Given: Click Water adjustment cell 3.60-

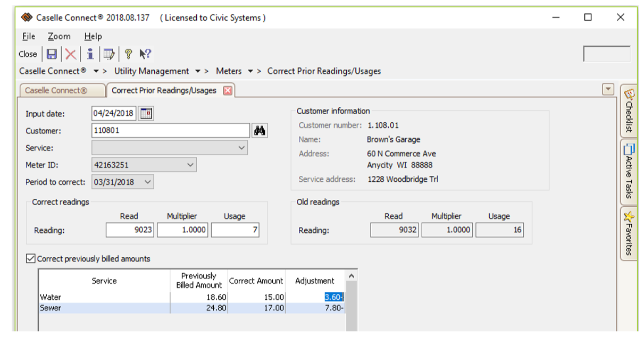Looking at the screenshot, I should (315, 298).
